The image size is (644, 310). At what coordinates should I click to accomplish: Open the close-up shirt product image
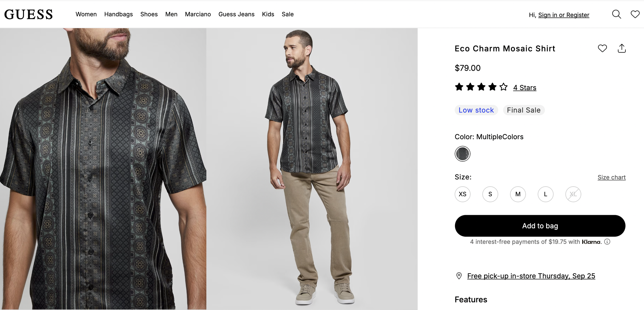(x=103, y=169)
